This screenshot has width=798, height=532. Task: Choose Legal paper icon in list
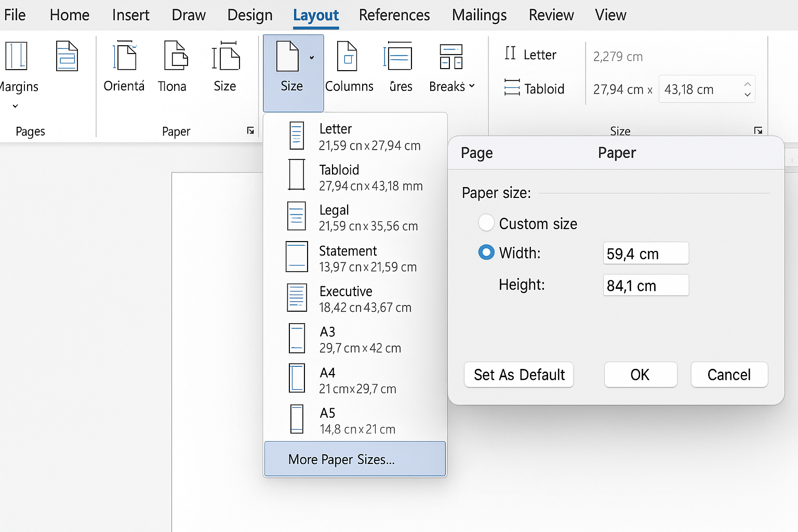[x=297, y=216]
